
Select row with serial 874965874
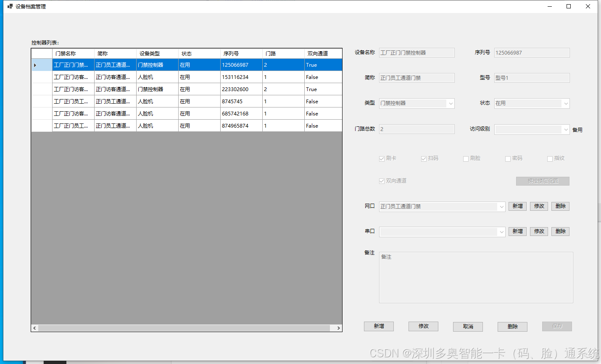point(187,126)
